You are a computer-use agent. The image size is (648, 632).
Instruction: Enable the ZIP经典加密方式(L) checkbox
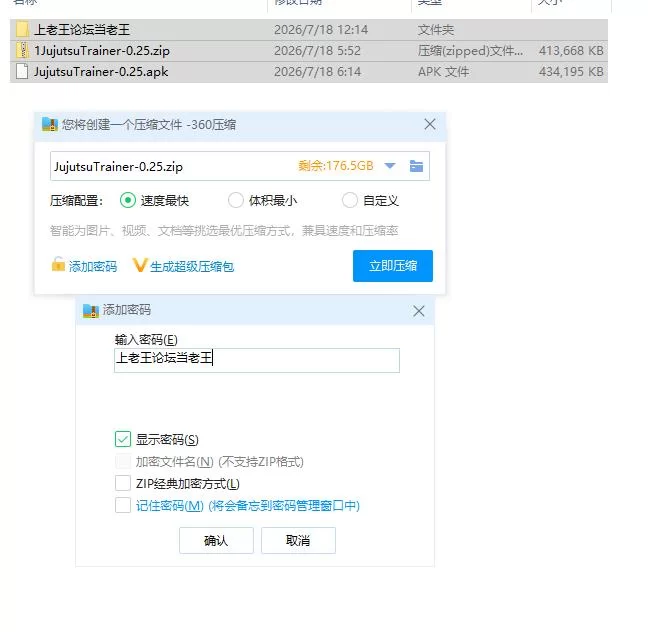(123, 483)
